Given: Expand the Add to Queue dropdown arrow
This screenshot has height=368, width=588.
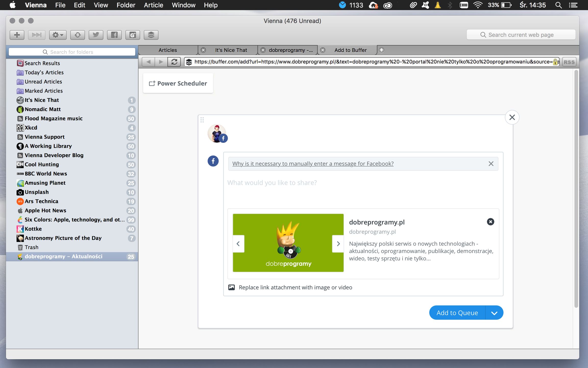Looking at the screenshot, I should point(494,313).
